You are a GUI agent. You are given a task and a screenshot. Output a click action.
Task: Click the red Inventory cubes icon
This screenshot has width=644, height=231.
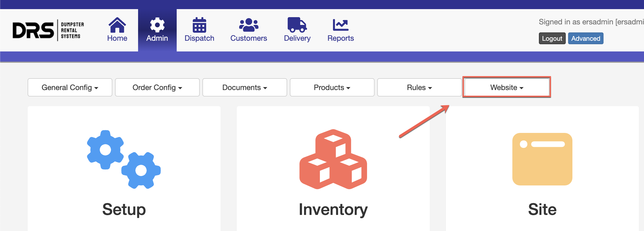tap(333, 159)
